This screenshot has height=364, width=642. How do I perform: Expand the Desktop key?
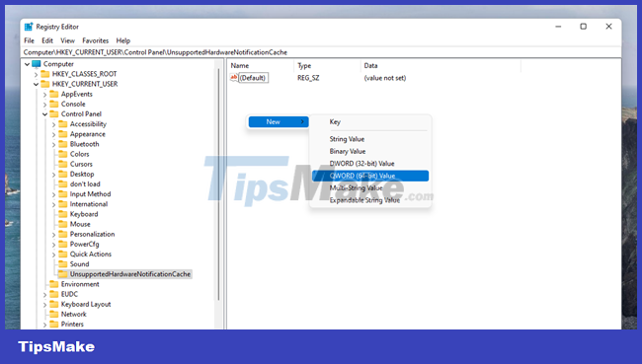click(53, 175)
